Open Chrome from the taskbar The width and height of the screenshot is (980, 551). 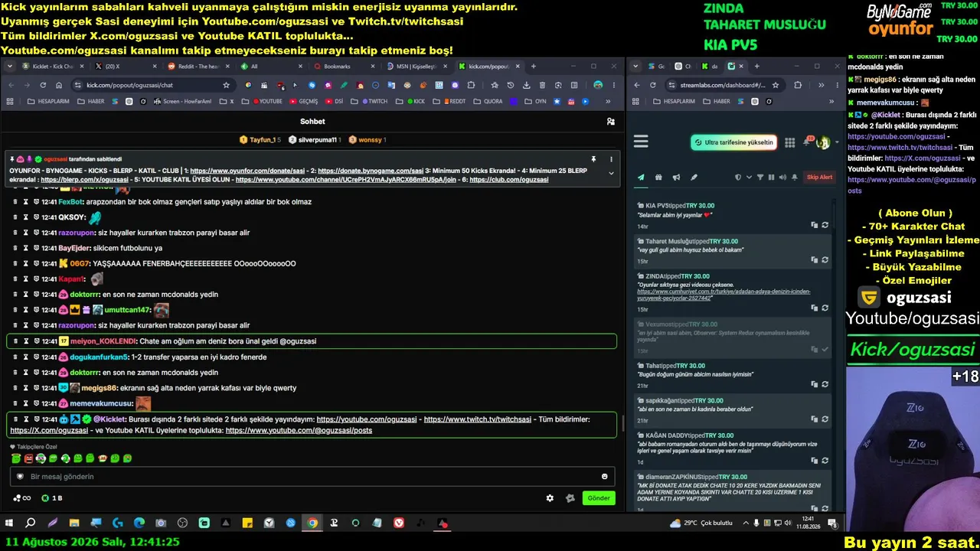click(312, 523)
